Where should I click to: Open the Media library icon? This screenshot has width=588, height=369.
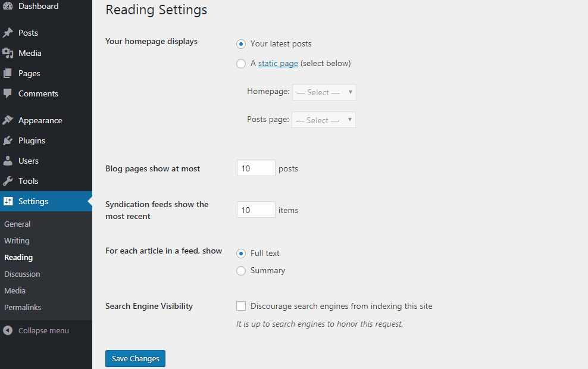(8, 53)
